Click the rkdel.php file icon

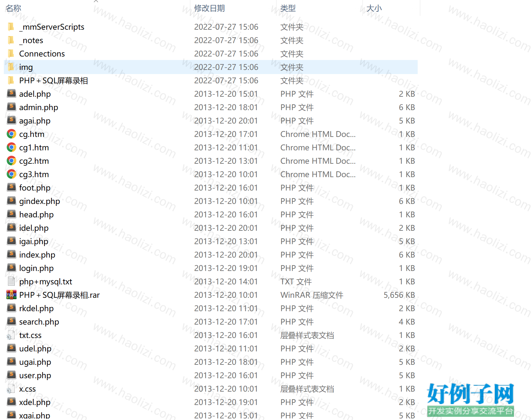(x=11, y=308)
